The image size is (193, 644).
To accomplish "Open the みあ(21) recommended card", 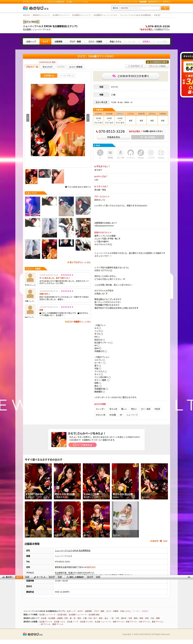I will click(x=38, y=481).
